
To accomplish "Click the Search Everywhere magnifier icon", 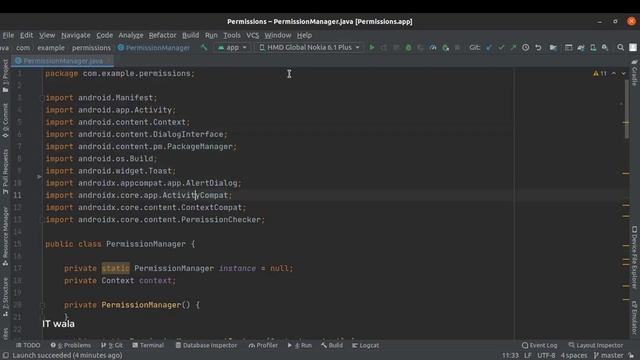I will [620, 48].
